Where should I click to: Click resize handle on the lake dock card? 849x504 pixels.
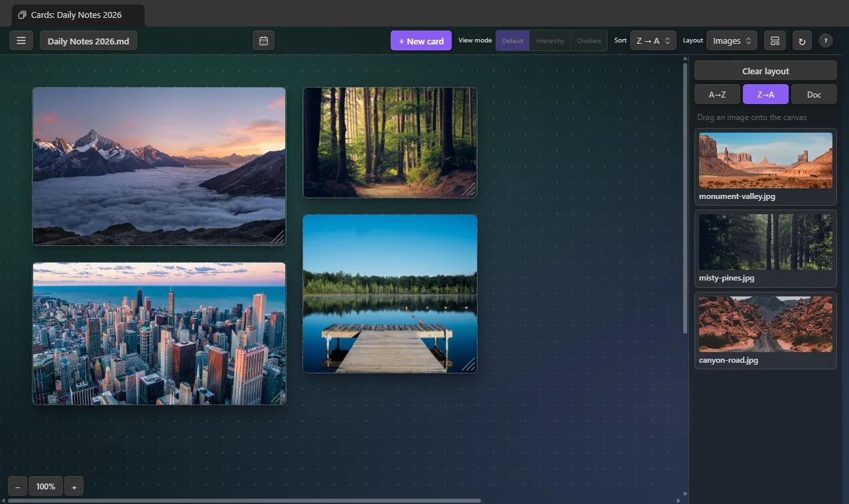point(469,365)
